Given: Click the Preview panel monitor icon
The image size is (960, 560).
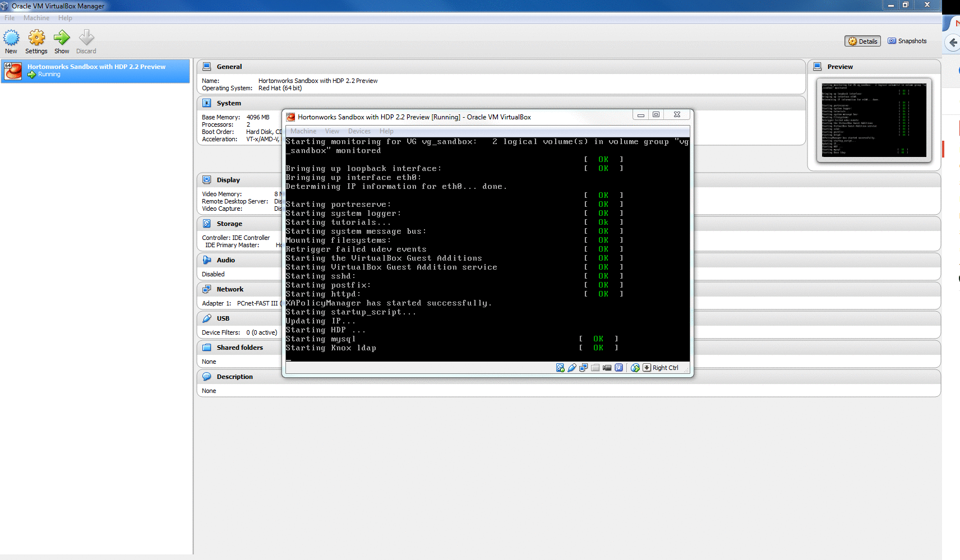Looking at the screenshot, I should pyautogui.click(x=817, y=66).
